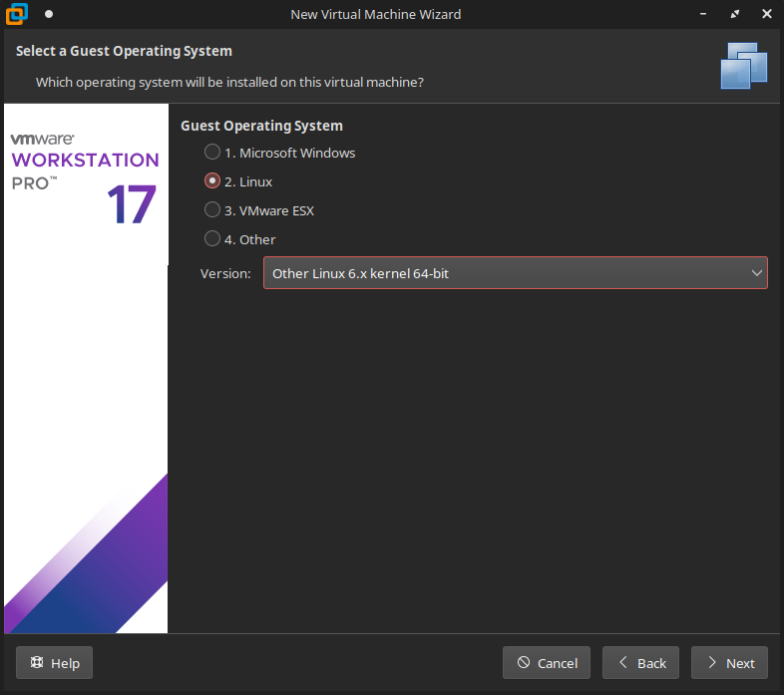This screenshot has height=695, width=784.
Task: Select the Other operating system option
Action: pos(211,239)
